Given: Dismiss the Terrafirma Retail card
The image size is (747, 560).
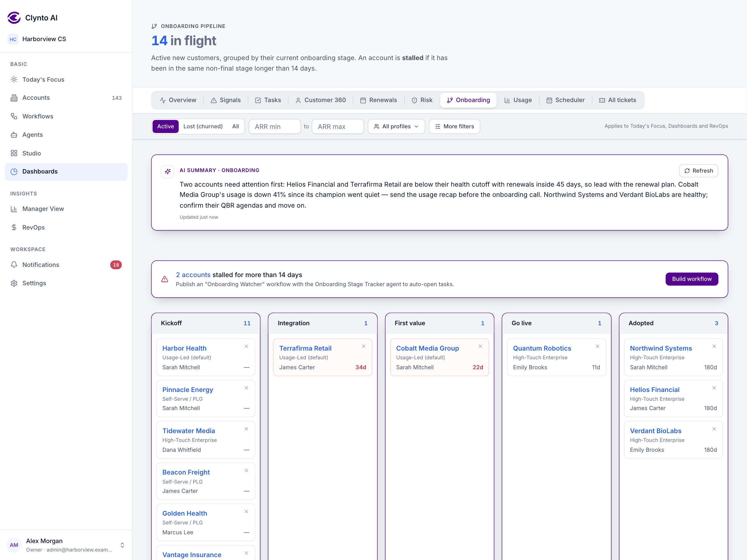Looking at the screenshot, I should (x=364, y=346).
